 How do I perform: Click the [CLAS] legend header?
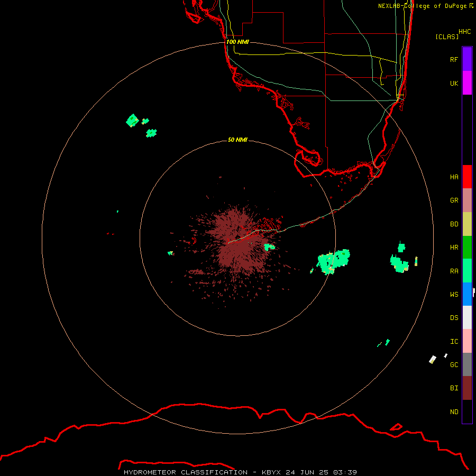(x=447, y=36)
